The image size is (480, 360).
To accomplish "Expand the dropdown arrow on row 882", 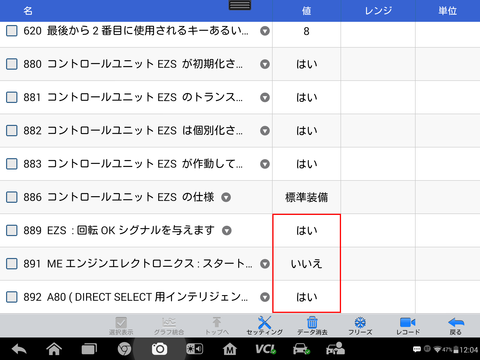I will 265,131.
